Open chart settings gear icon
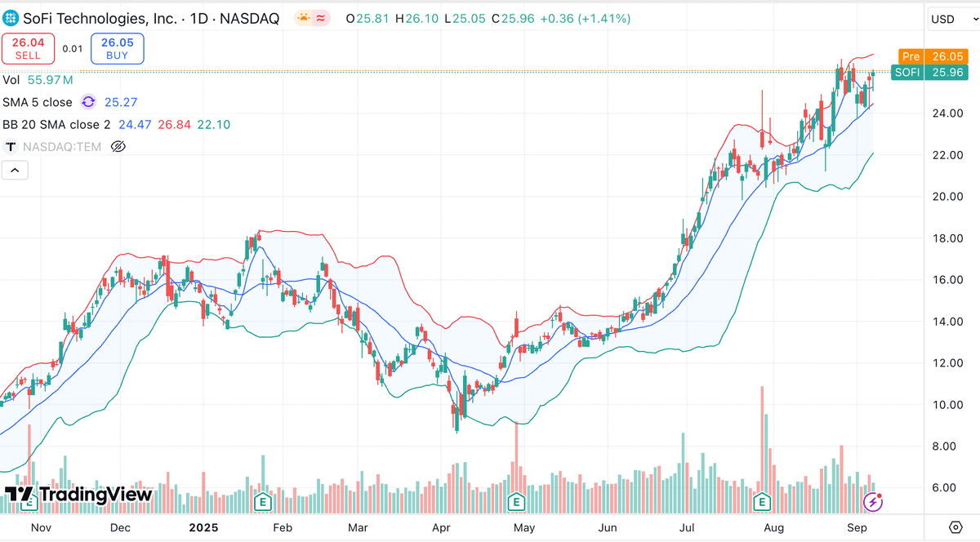This screenshot has height=542, width=980. pos(955,527)
